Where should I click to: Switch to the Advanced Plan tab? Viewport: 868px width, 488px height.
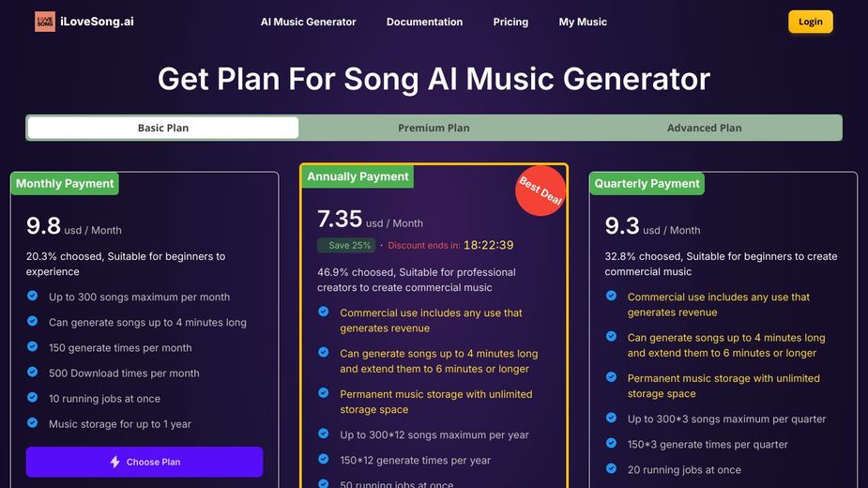[x=704, y=128]
